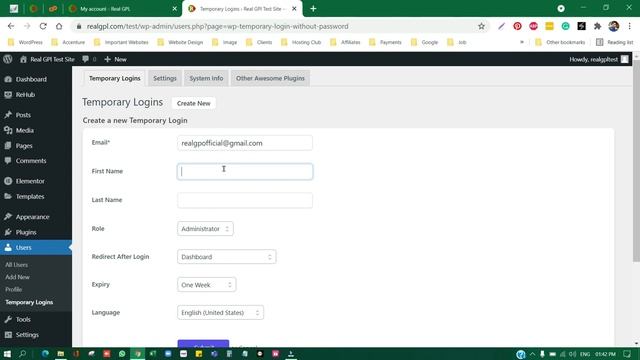The height and width of the screenshot is (360, 640).
Task: Reload the page with refresh icon
Action: (43, 26)
